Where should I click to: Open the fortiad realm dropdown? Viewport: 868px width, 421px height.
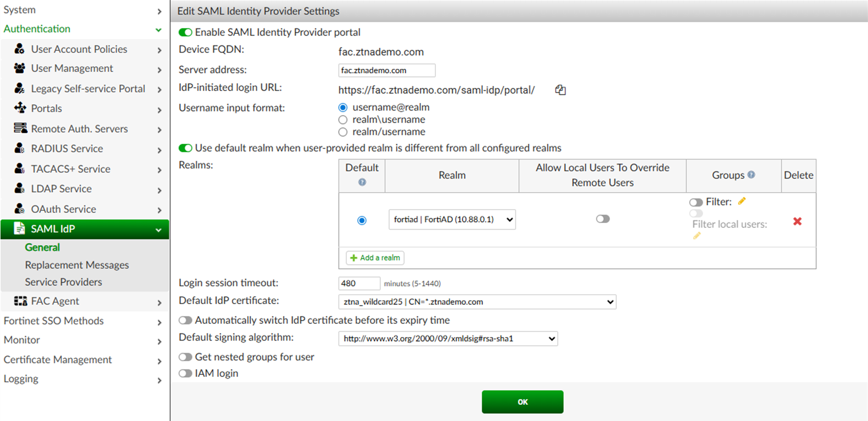(x=452, y=220)
